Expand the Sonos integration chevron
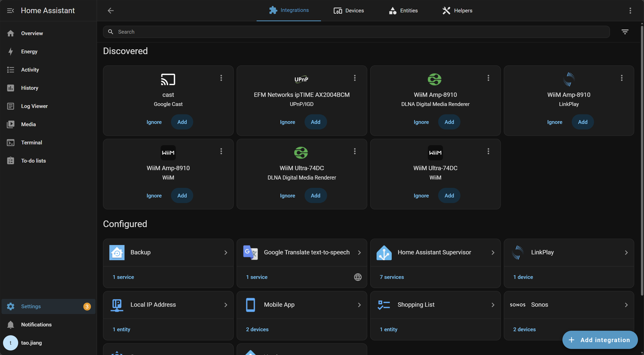 (x=626, y=305)
